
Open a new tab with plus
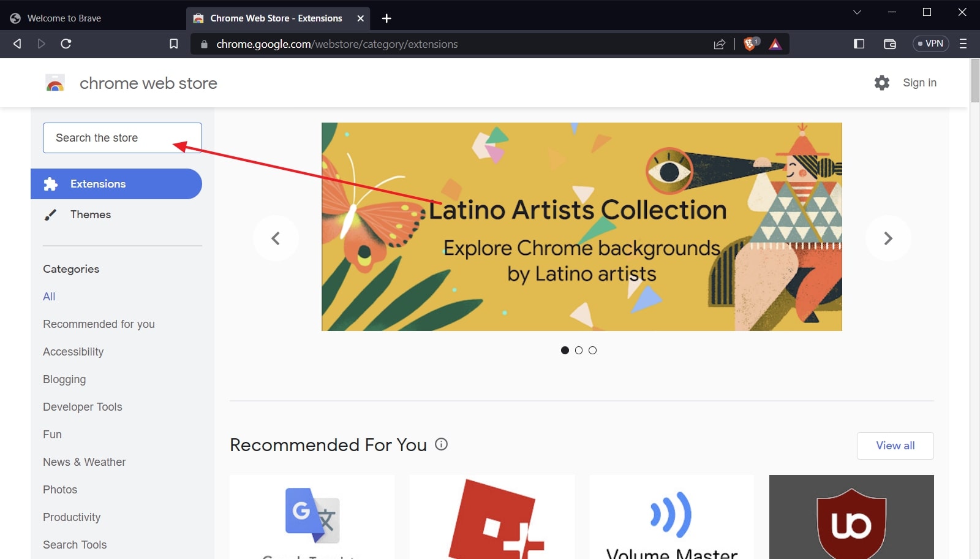point(386,18)
